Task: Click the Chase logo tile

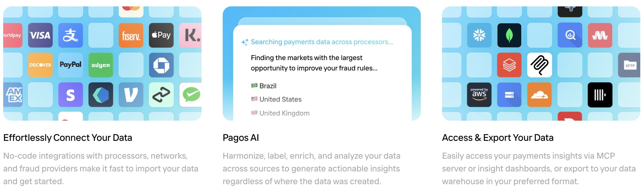Action: pos(161,65)
